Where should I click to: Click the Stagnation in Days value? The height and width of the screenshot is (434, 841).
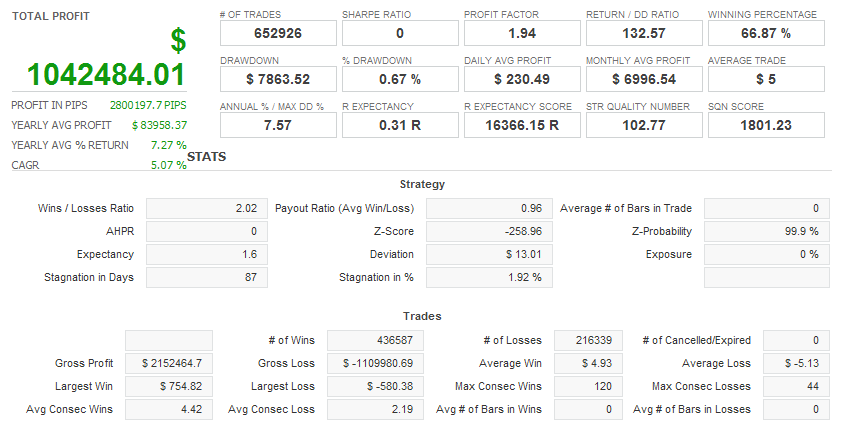point(207,277)
